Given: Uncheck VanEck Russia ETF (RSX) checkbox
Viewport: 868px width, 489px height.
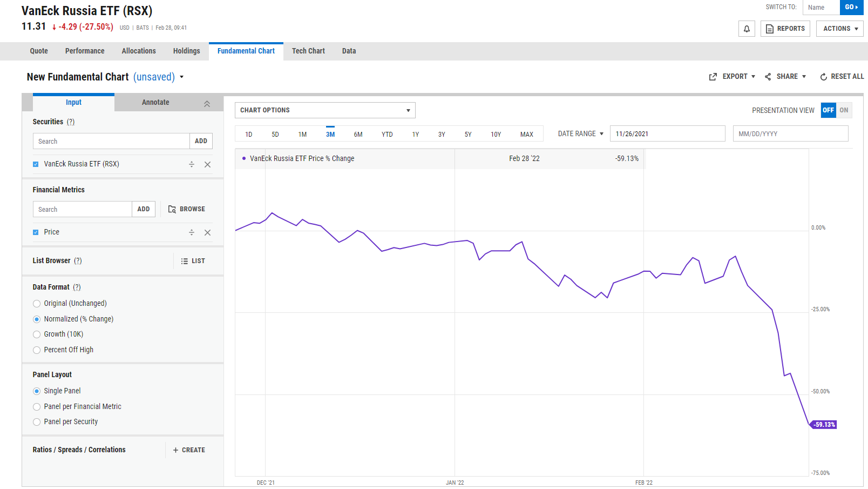Looking at the screenshot, I should click(x=36, y=164).
